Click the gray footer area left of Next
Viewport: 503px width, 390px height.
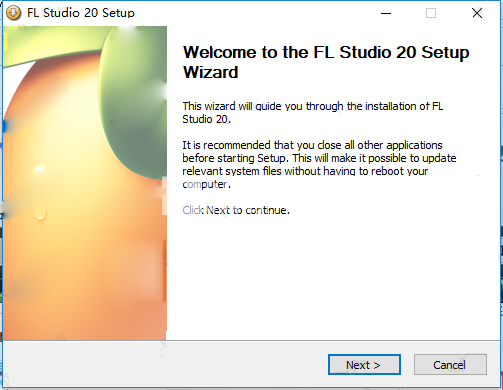tap(163, 365)
